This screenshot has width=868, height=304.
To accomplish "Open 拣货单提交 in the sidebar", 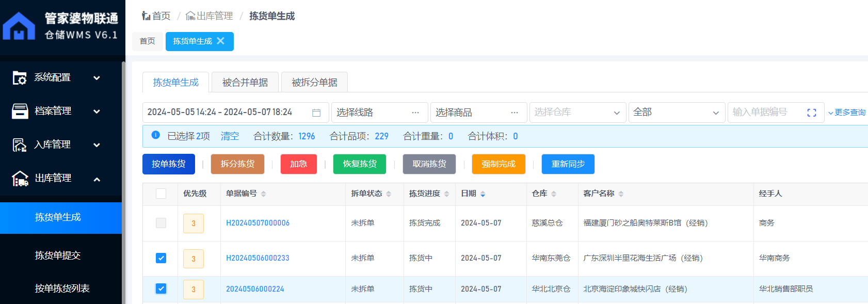I will (58, 255).
